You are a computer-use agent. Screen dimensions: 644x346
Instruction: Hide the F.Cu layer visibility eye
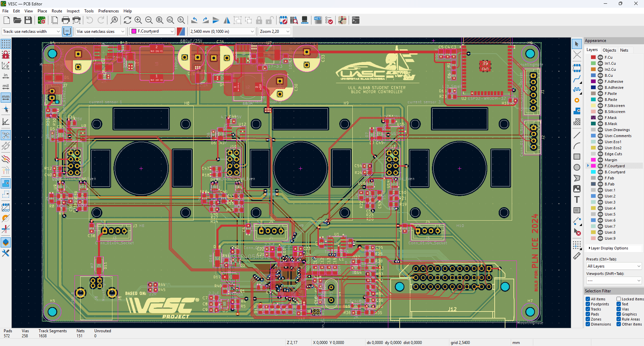(600, 57)
